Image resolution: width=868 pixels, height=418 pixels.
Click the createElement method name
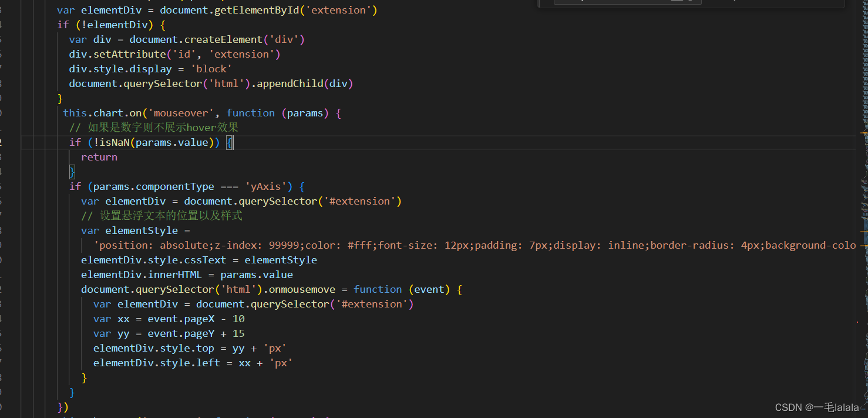[x=223, y=39]
